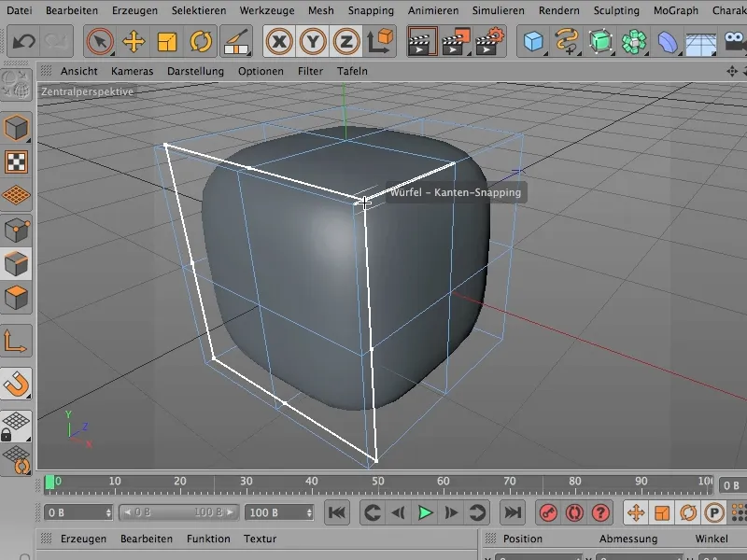
Task: Toggle Z axis lock
Action: [345, 41]
